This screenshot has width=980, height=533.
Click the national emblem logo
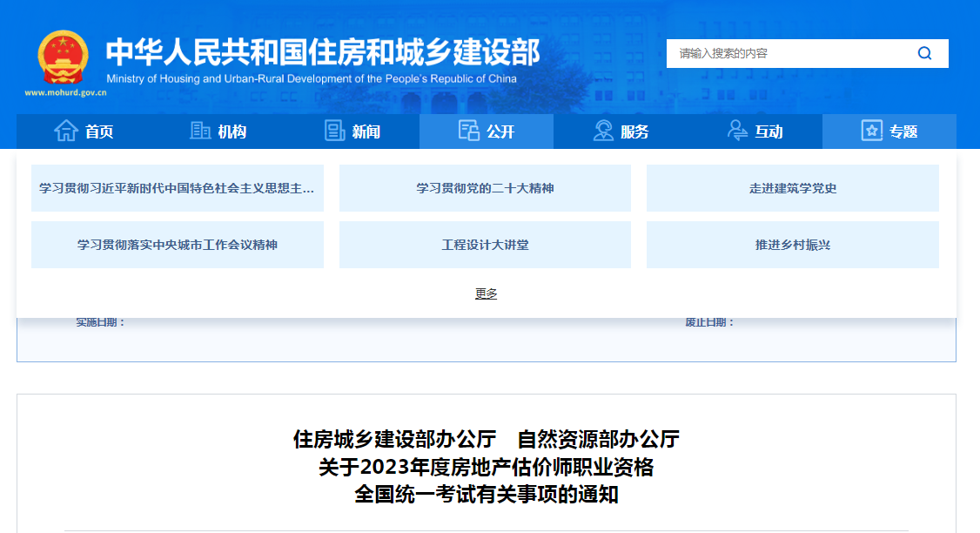(x=63, y=57)
